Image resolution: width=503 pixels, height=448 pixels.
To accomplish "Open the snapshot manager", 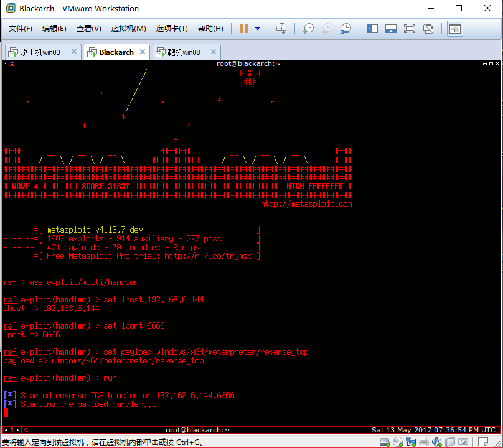I will (x=346, y=29).
